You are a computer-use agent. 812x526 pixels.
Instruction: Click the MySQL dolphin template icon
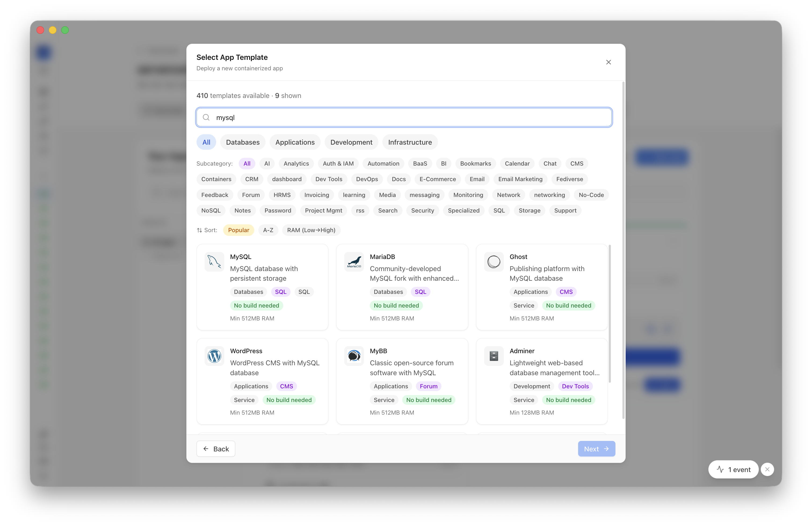(x=214, y=262)
